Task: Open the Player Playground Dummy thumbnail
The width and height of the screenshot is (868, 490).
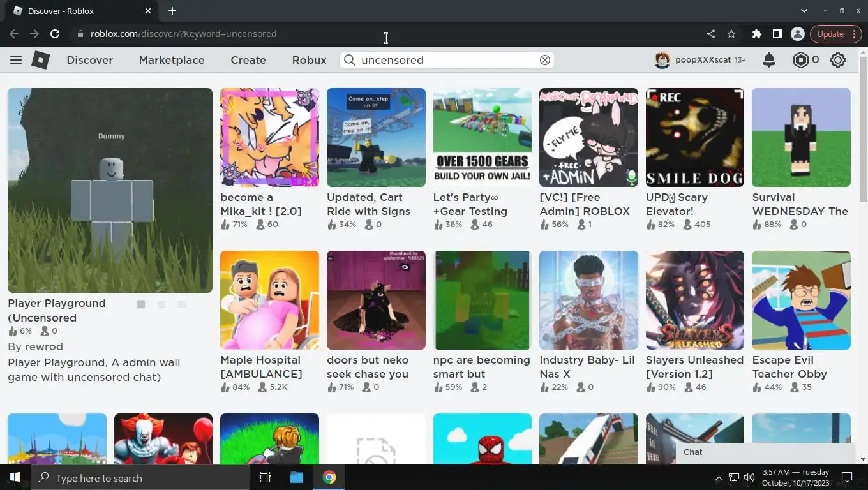Action: coord(110,190)
